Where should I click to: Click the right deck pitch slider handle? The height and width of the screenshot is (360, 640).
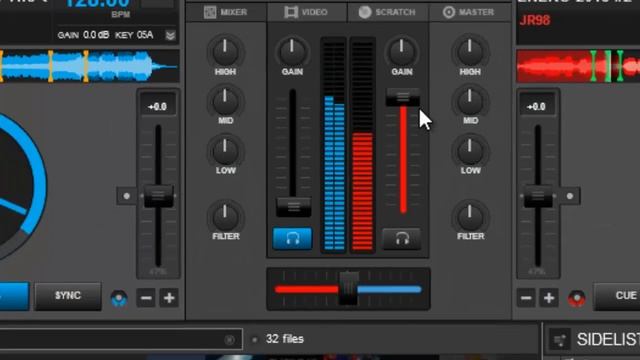tap(538, 196)
